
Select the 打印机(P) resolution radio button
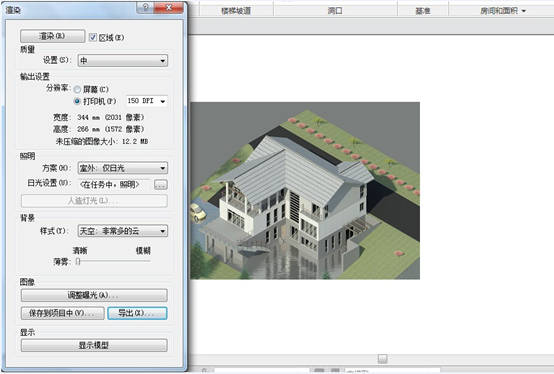click(x=77, y=101)
